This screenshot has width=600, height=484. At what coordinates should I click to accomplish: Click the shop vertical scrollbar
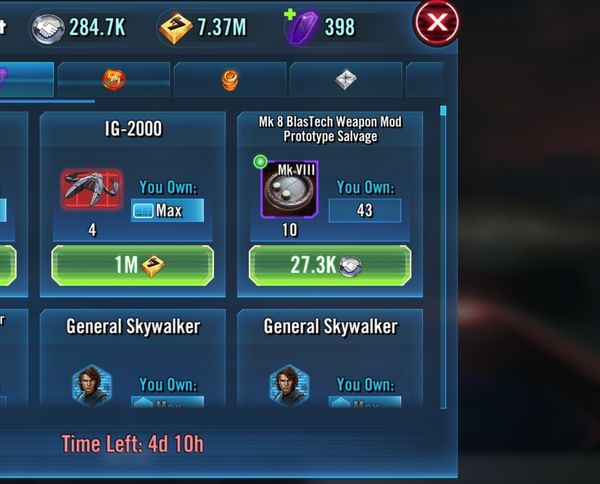[x=443, y=257]
